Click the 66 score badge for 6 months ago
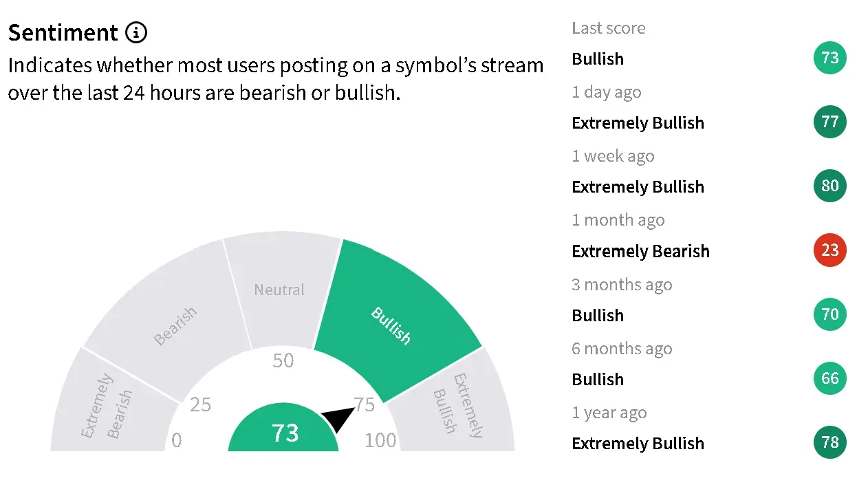The image size is (868, 498). click(830, 378)
